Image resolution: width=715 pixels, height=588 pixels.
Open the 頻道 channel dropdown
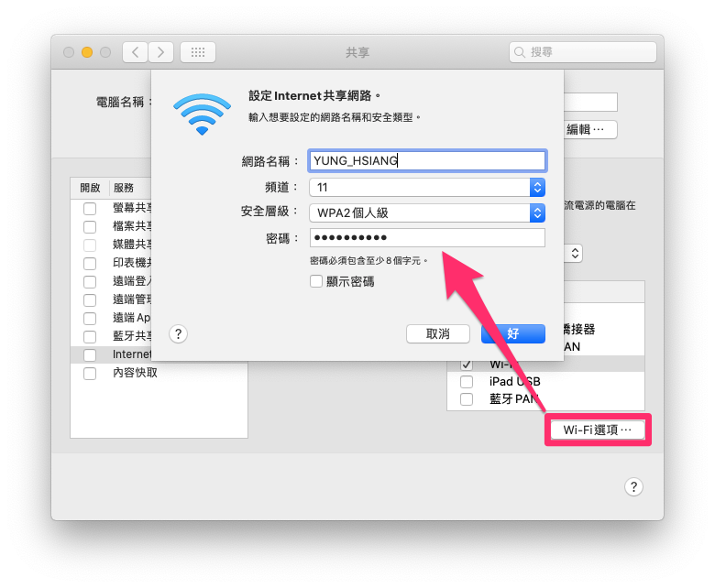[427, 187]
